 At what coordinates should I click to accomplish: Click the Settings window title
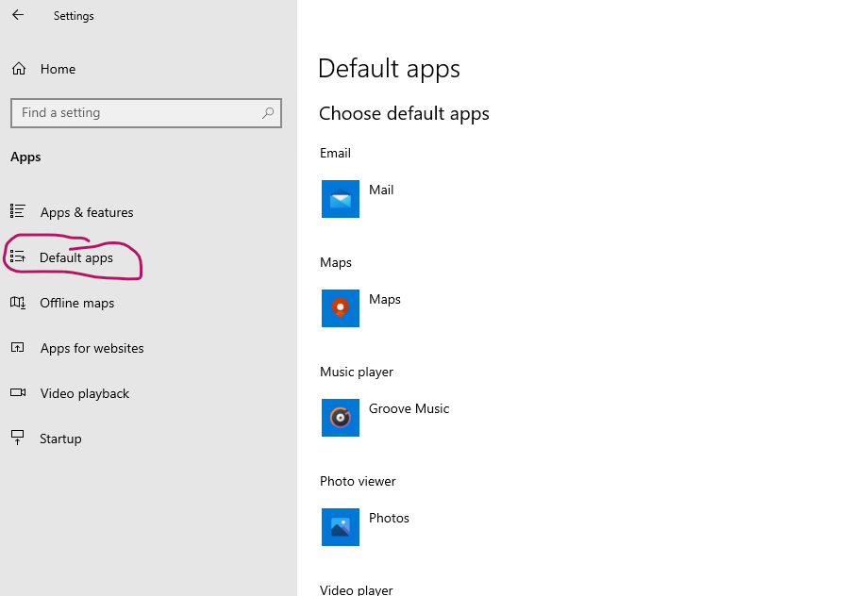tap(74, 16)
